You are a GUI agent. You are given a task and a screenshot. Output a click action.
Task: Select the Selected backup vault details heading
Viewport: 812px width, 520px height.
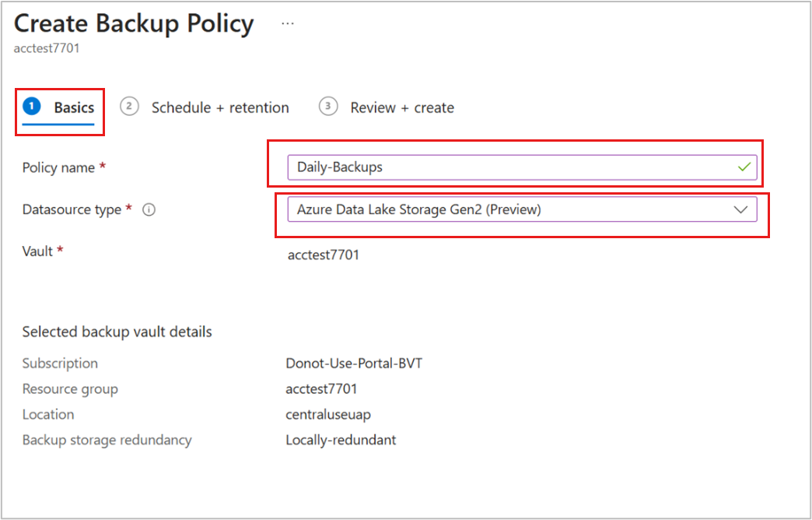pos(117,332)
